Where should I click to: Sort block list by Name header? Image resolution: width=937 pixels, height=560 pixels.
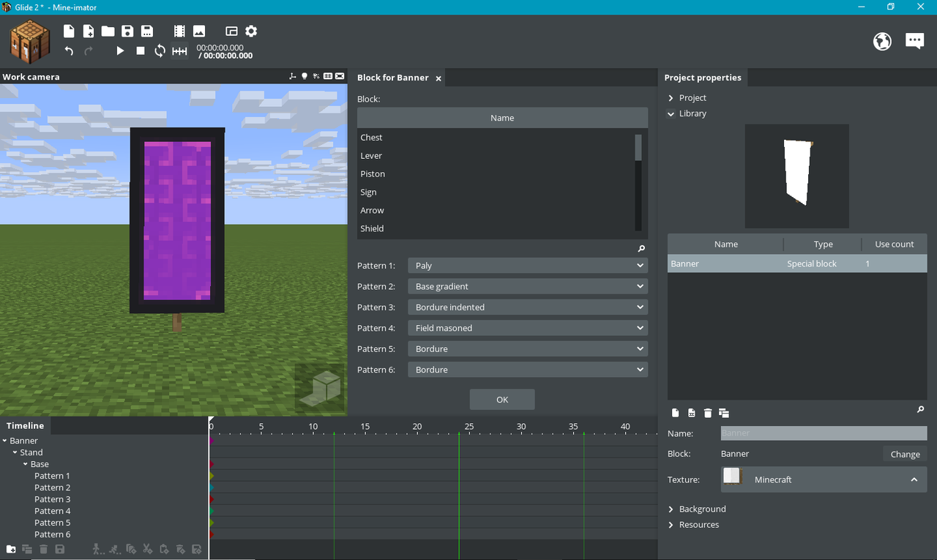502,118
